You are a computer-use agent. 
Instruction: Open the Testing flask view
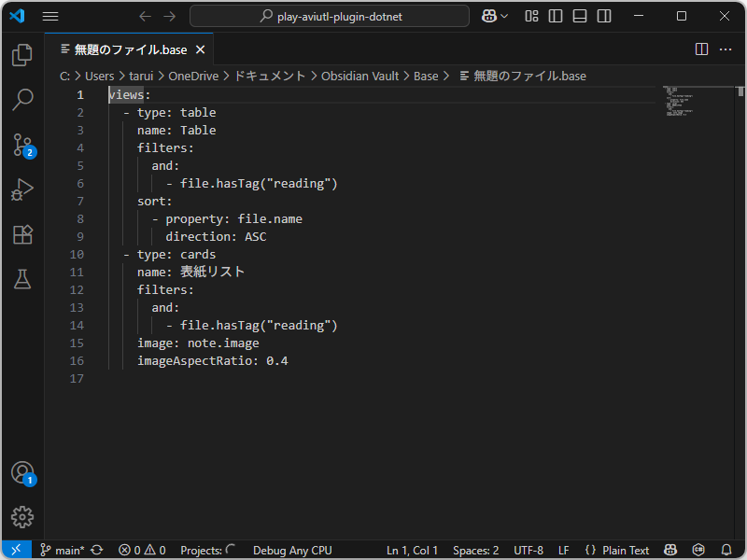(22, 278)
